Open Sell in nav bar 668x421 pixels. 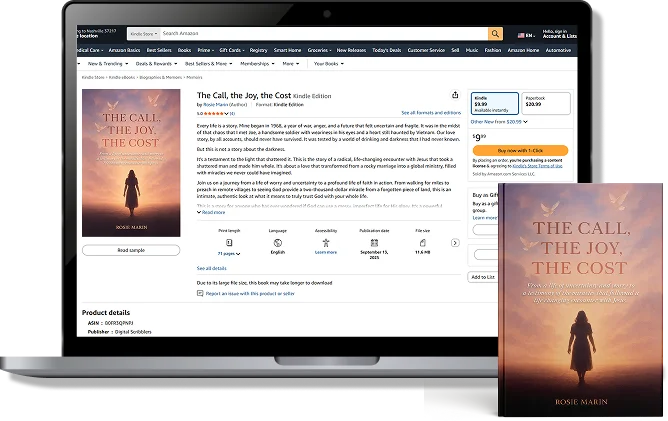[455, 50]
